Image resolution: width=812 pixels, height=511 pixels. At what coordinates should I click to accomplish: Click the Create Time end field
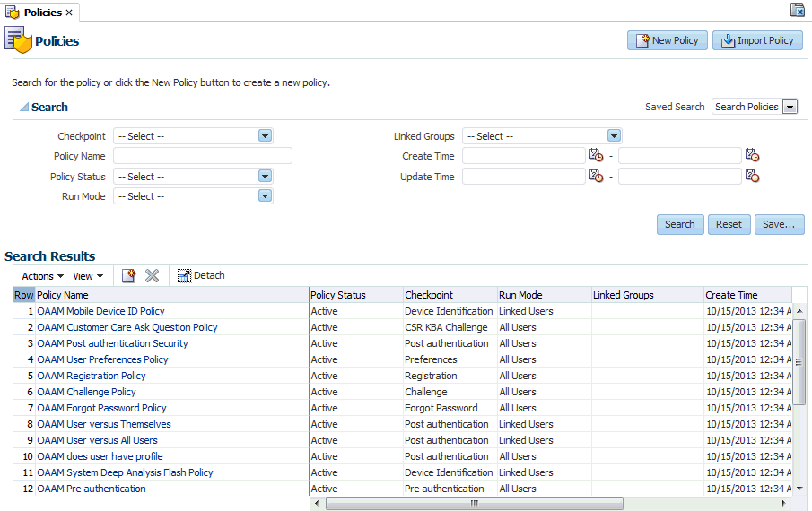(x=680, y=156)
